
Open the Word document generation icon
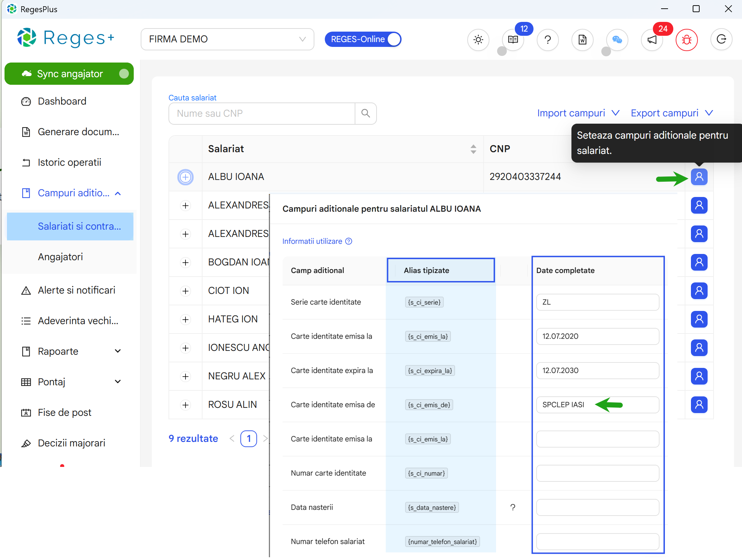[582, 40]
